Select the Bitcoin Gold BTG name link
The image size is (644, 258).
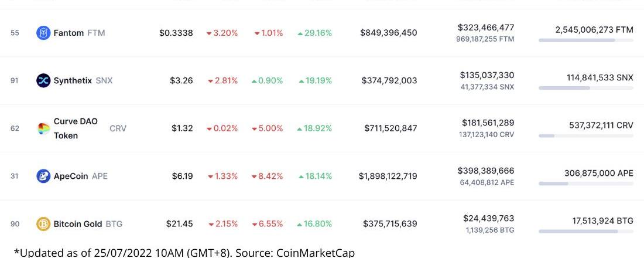pos(88,224)
